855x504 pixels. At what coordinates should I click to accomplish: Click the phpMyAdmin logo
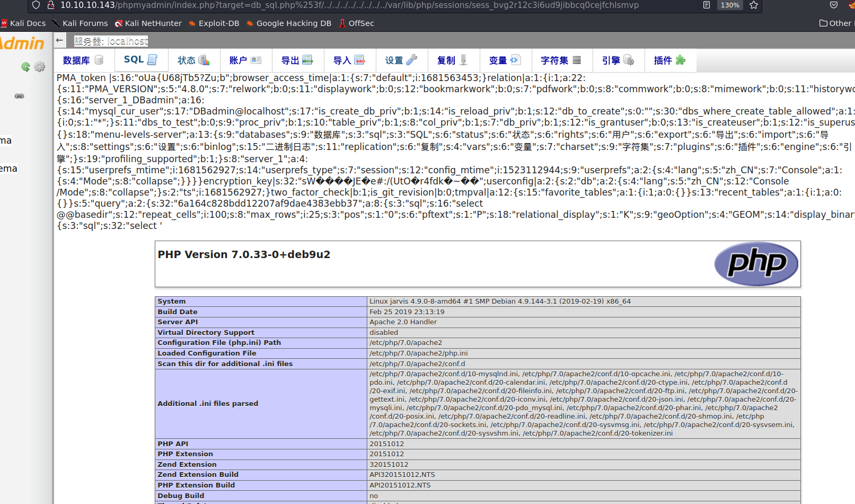tap(22, 43)
